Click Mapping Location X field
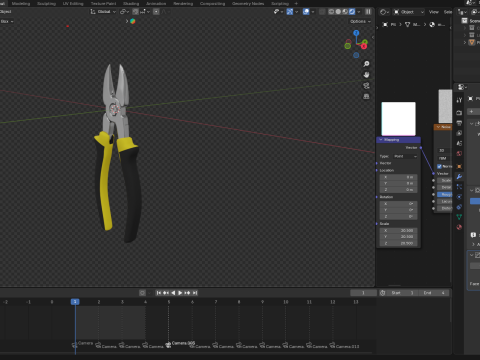The image size is (480, 360). (x=398, y=177)
